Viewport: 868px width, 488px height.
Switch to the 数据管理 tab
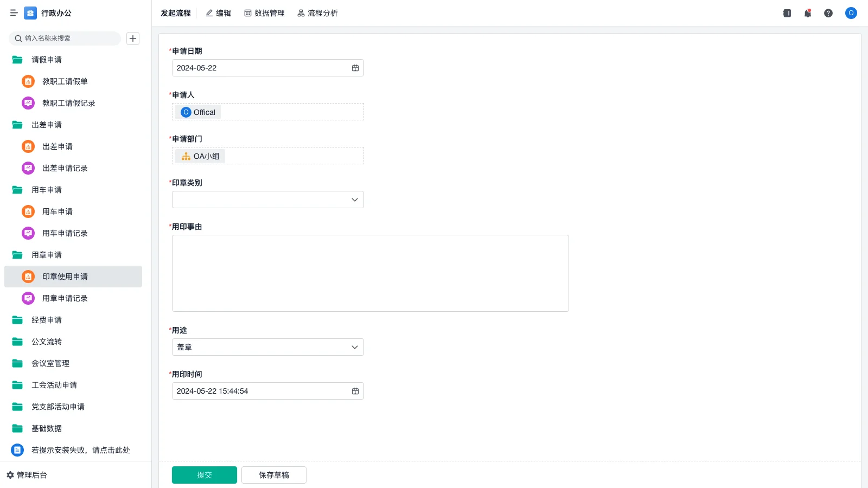[x=264, y=13]
